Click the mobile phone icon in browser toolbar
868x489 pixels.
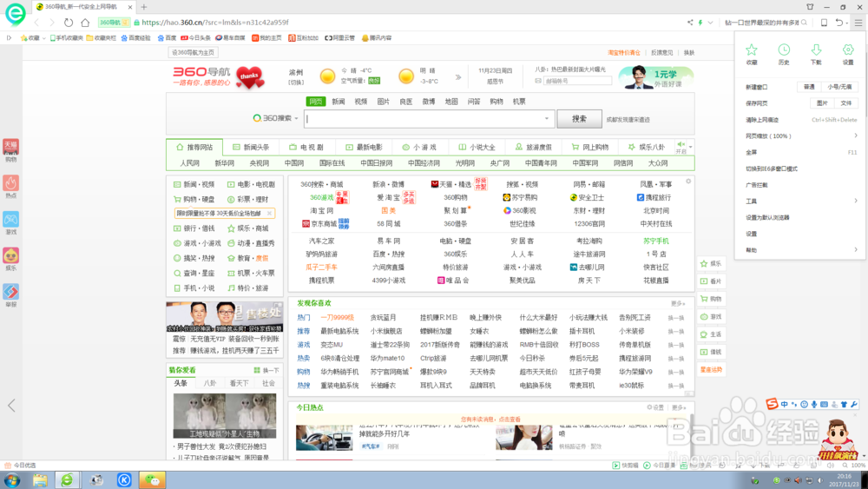(824, 23)
